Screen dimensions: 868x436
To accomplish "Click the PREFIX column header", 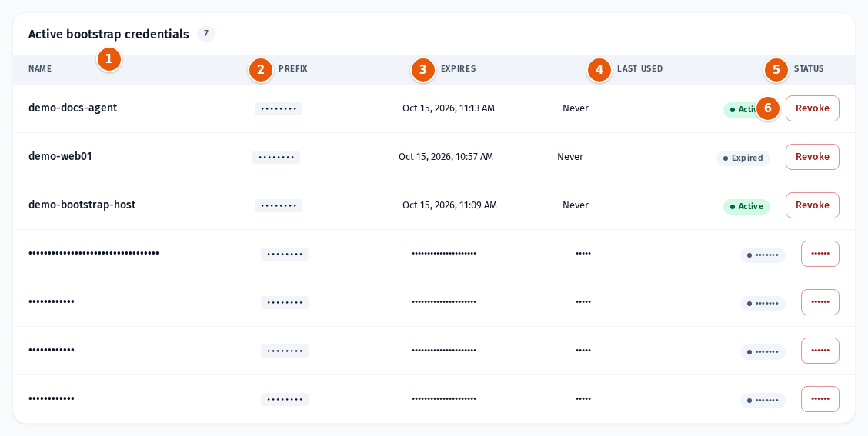I will (293, 68).
